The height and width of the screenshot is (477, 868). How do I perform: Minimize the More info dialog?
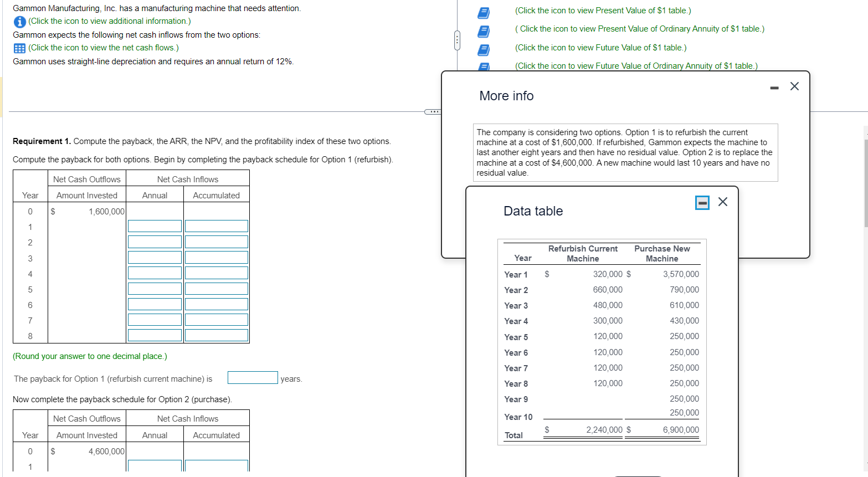coord(774,88)
